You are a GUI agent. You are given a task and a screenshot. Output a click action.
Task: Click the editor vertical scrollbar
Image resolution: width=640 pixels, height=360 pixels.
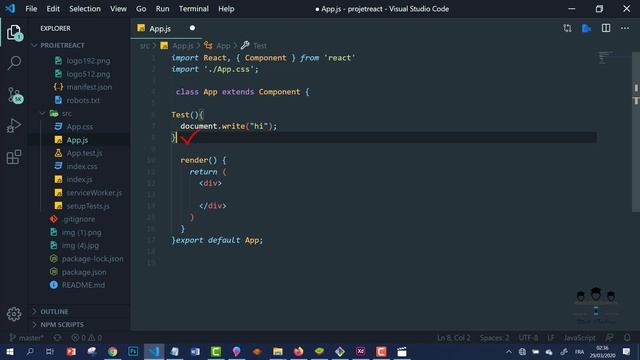click(636, 132)
